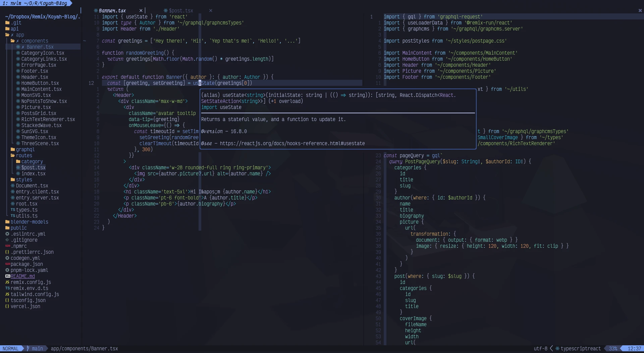Expand the blender-models folder

[29, 222]
